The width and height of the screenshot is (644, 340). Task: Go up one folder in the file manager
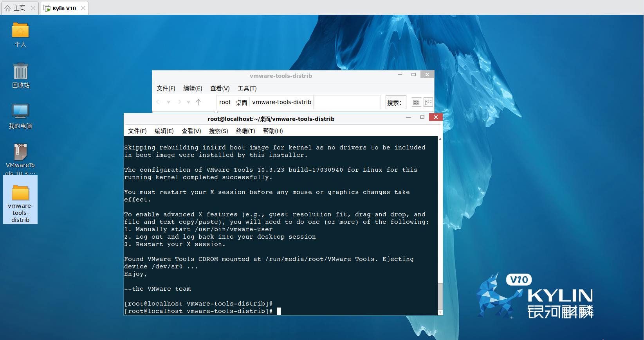[198, 102]
